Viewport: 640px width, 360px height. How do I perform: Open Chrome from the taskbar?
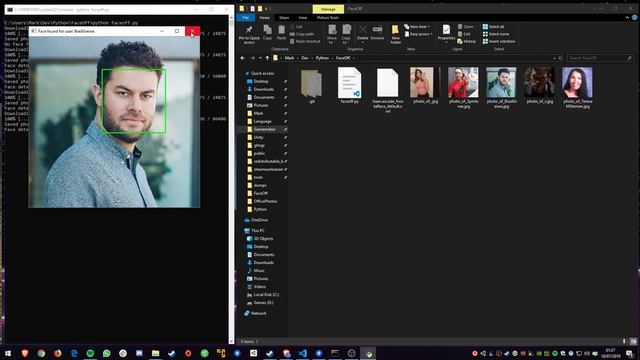41,353
